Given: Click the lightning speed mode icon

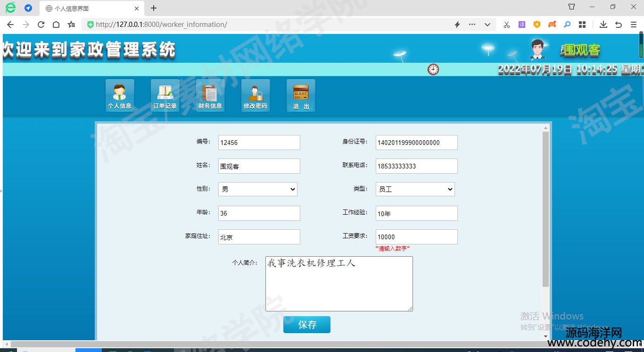Looking at the screenshot, I should 457,25.
